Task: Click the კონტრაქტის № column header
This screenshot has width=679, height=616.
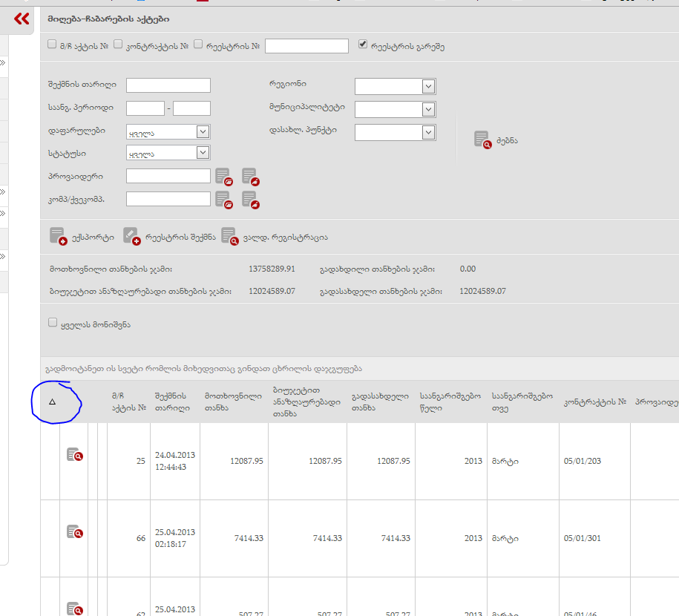Action: 593,402
